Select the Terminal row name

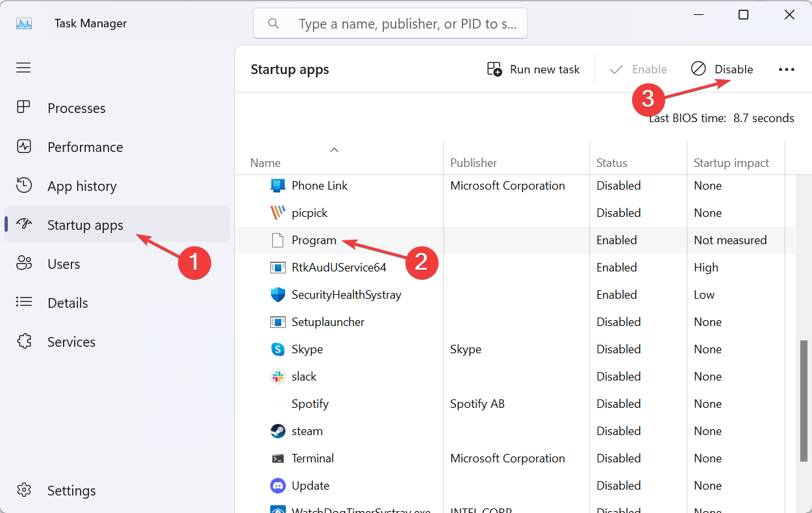(x=313, y=458)
